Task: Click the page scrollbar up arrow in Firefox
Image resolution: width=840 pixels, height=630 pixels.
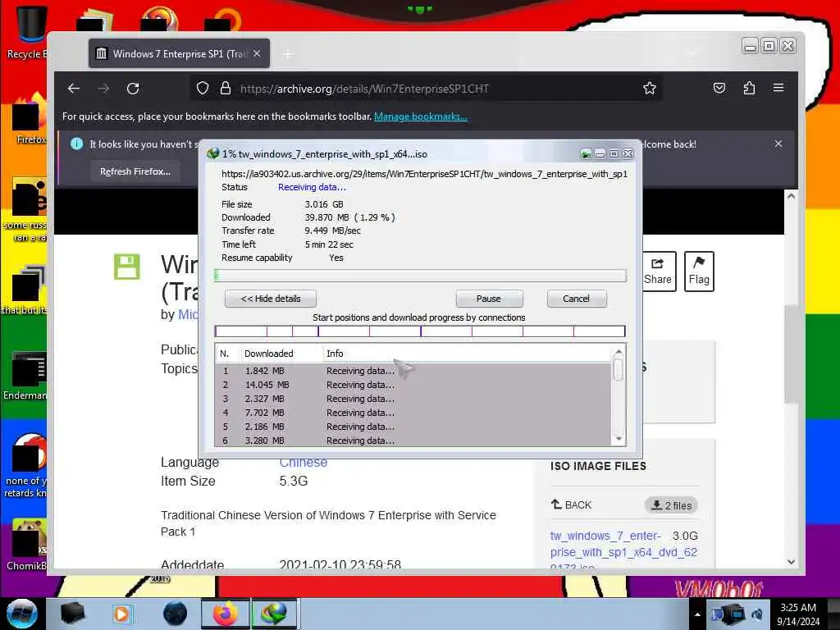Action: click(792, 197)
